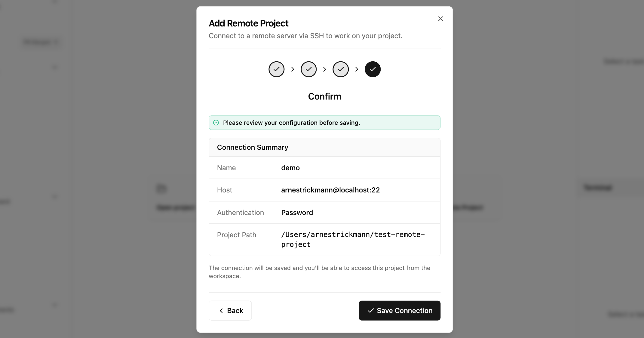The height and width of the screenshot is (338, 644).
Task: Click the Project Path row label
Action: [236, 235]
